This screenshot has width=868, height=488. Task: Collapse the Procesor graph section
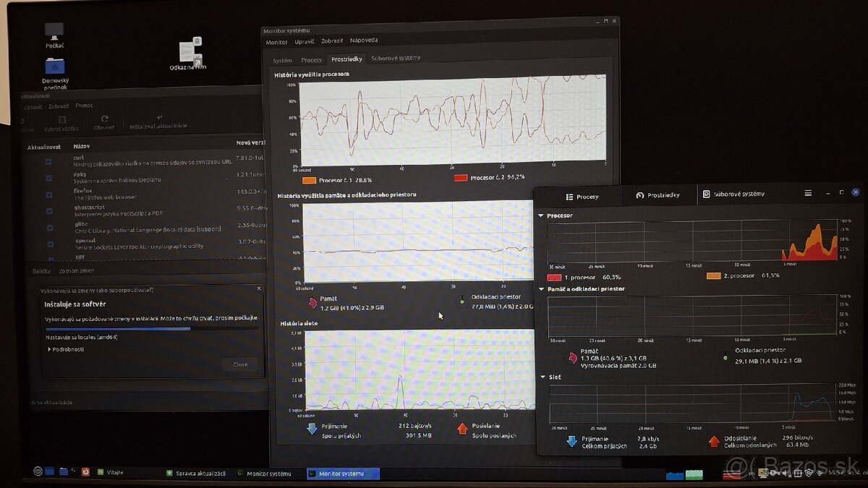541,215
